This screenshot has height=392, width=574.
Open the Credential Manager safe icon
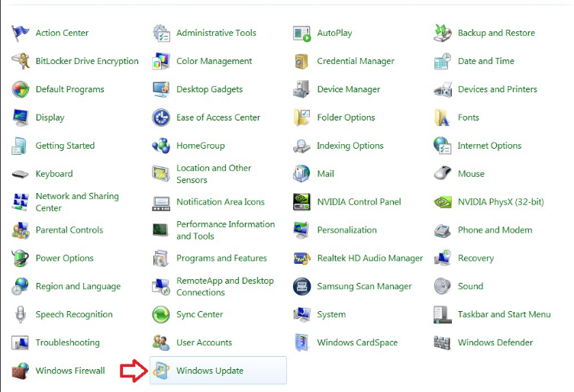(x=302, y=61)
